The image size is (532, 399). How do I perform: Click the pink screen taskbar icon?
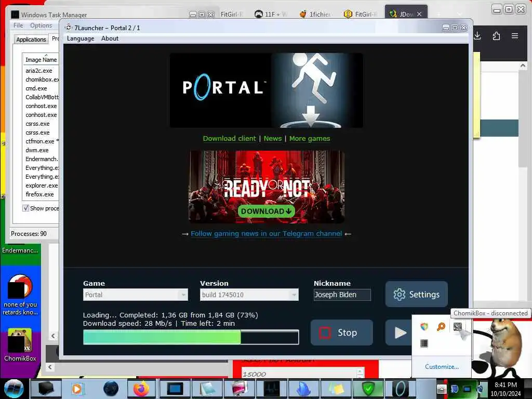pos(239,389)
